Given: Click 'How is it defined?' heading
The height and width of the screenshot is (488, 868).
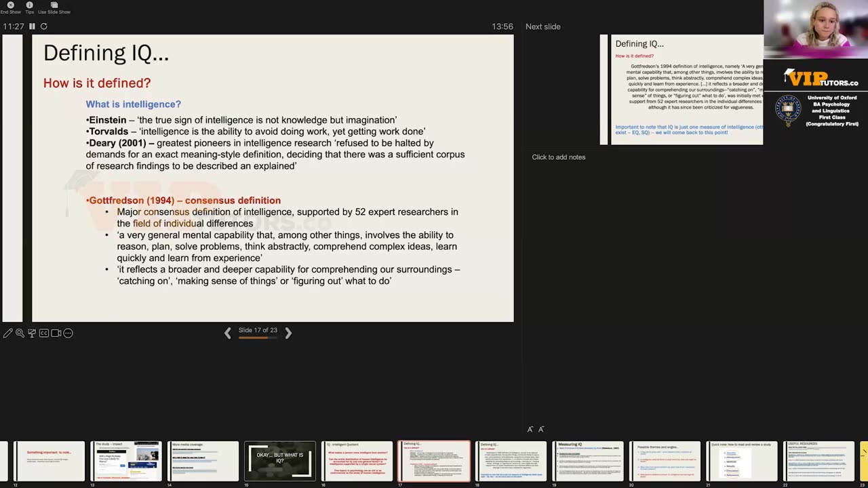Looking at the screenshot, I should coord(97,83).
